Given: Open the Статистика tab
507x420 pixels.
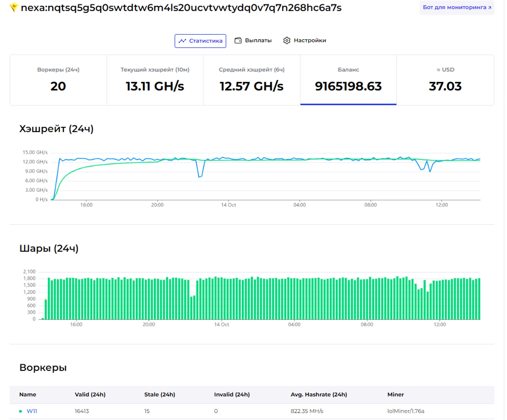Looking at the screenshot, I should 200,41.
